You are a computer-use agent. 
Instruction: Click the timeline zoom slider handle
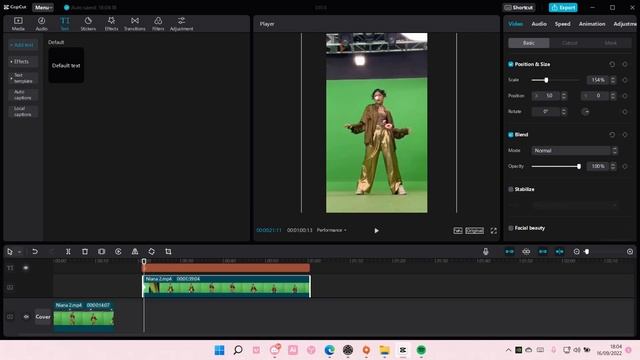point(587,251)
